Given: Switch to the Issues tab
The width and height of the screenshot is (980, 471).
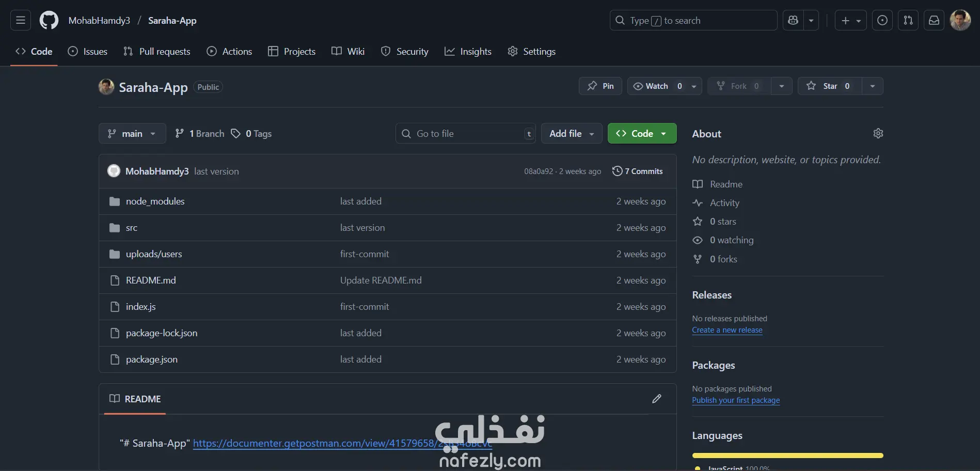Looking at the screenshot, I should coord(88,51).
